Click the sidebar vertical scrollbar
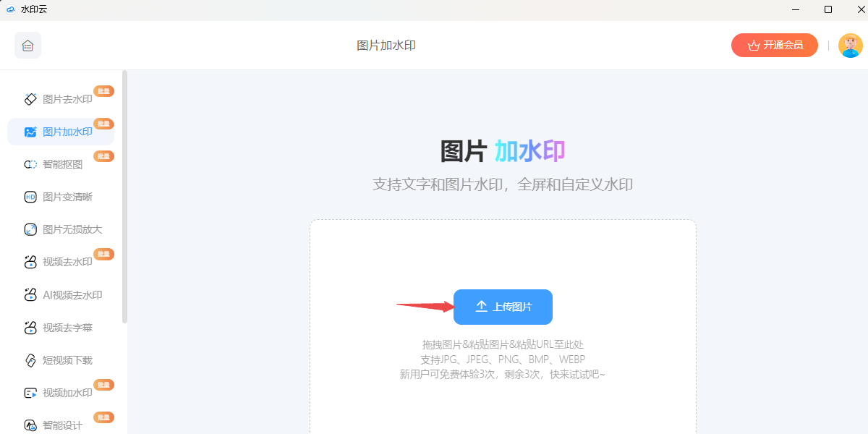 124,196
